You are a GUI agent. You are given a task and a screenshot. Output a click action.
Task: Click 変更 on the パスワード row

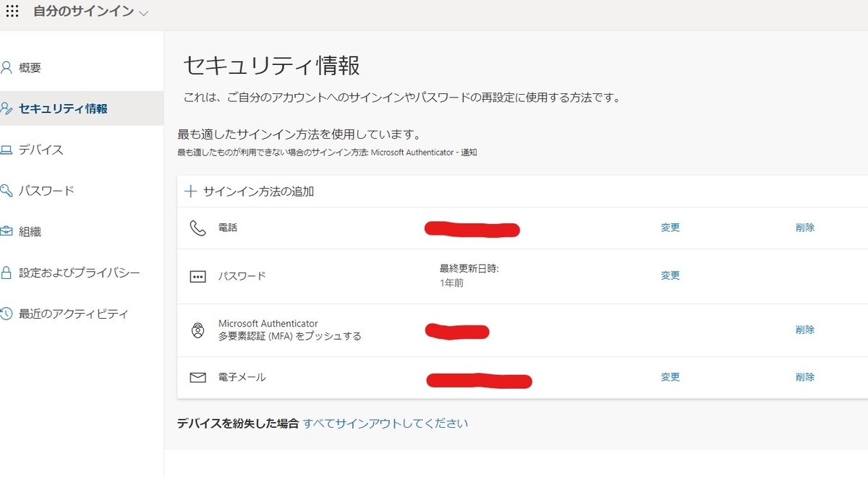669,275
